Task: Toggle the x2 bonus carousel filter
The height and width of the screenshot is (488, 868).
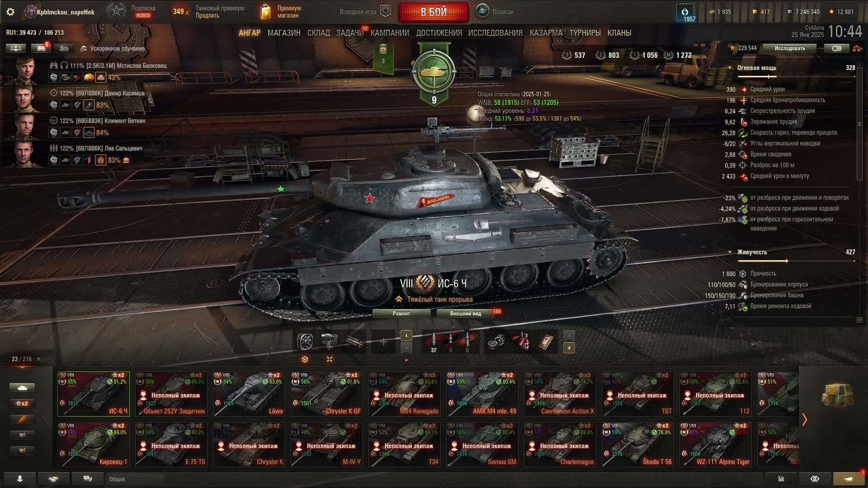Action: pos(22,404)
